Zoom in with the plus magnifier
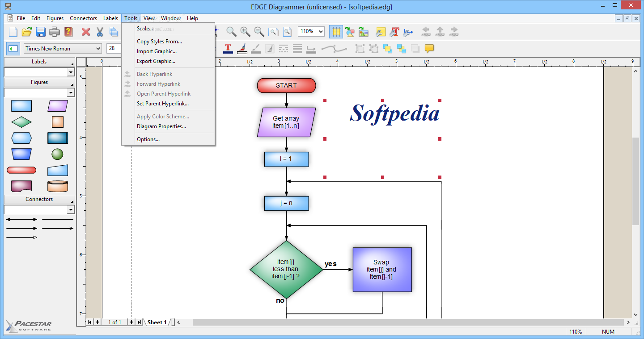644x339 pixels. [x=245, y=32]
